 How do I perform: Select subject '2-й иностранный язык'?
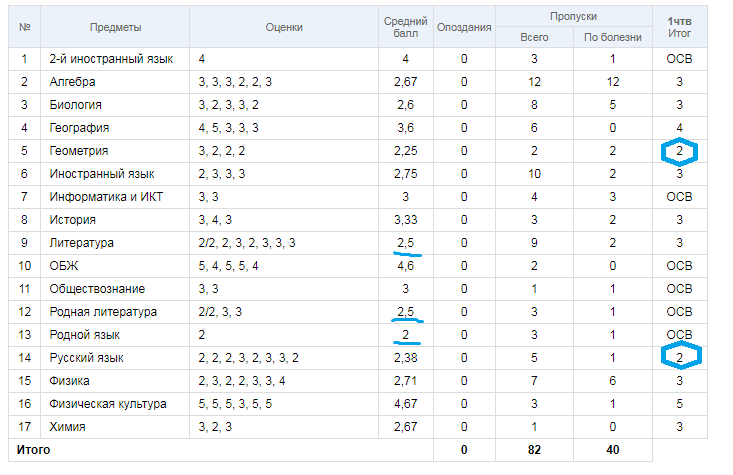click(x=111, y=59)
